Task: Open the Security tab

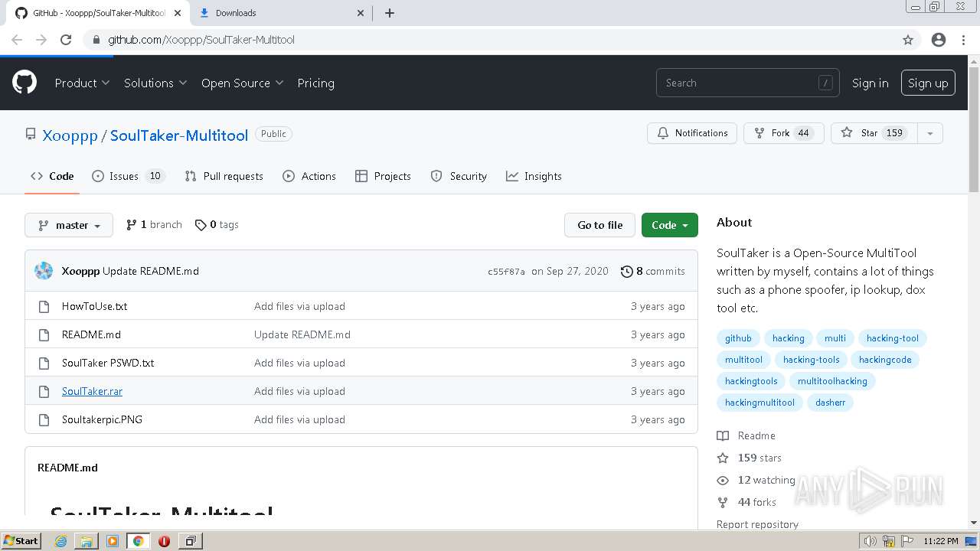Action: tap(459, 176)
